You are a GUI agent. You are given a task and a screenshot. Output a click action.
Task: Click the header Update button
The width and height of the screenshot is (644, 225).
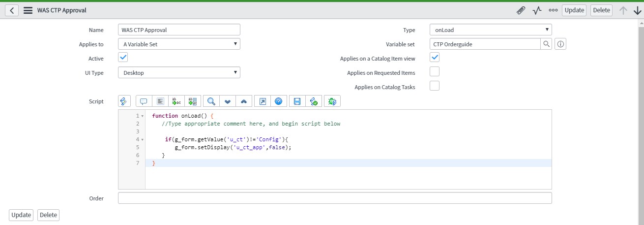(574, 10)
